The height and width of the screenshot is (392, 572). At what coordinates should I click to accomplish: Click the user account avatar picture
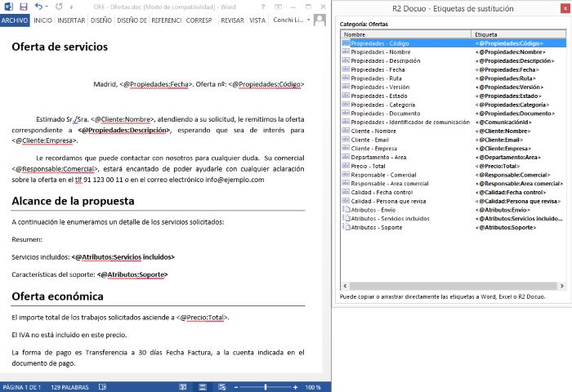(320, 20)
